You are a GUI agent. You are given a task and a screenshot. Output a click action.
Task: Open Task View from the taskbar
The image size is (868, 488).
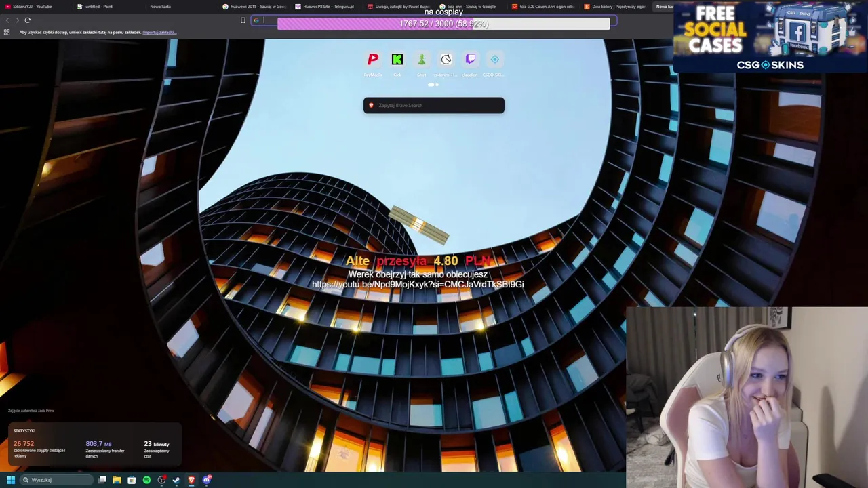pyautogui.click(x=102, y=480)
